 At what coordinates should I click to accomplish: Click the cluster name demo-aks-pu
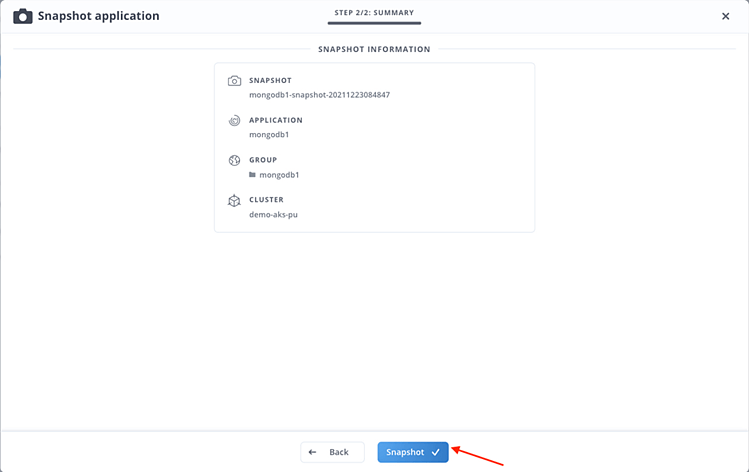(x=275, y=214)
